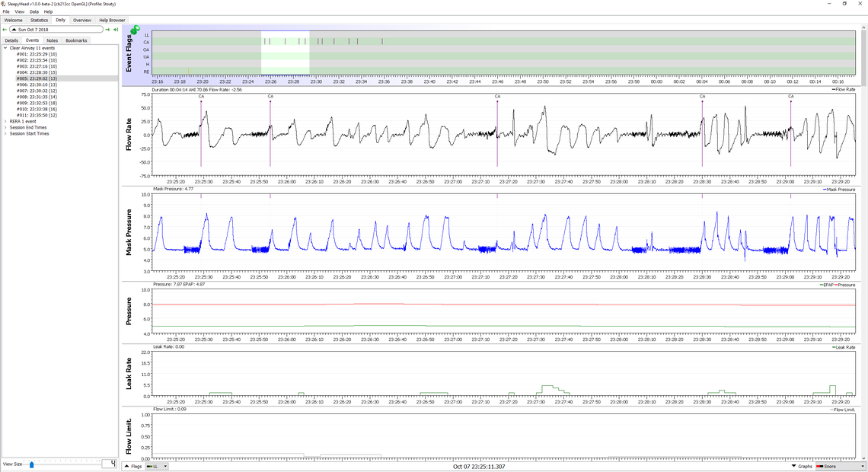This screenshot has height=472, width=868.
Task: Click the Leak Rate legend label
Action: coord(844,347)
